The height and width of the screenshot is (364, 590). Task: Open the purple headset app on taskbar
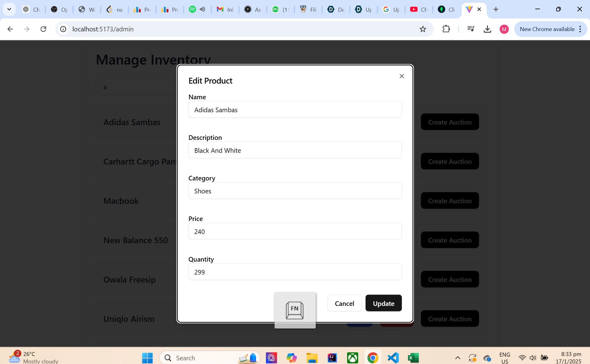[271, 358]
